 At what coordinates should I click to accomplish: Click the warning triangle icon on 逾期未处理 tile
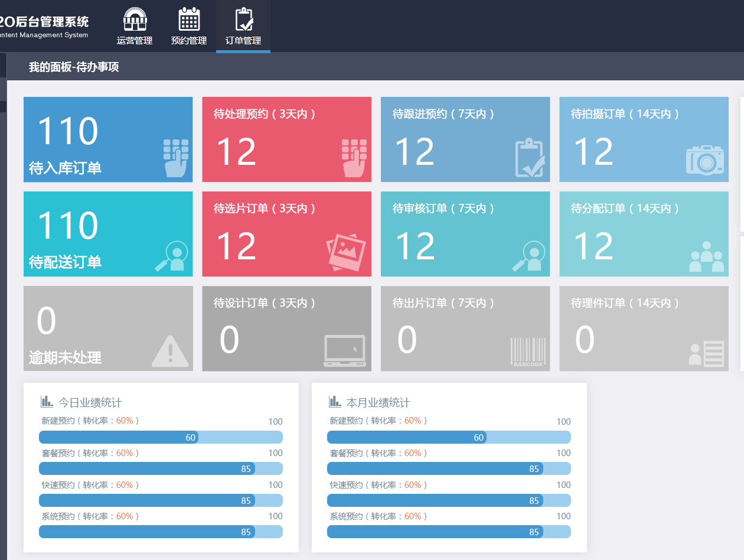point(170,351)
